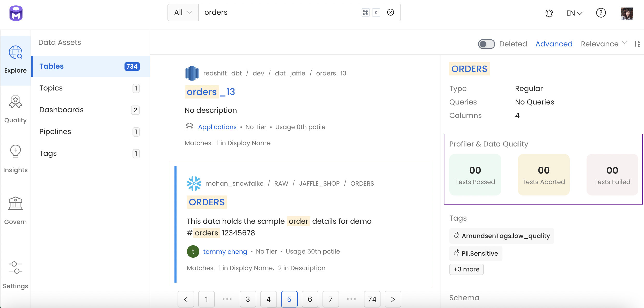Open the EN language dropdown
This screenshot has width=644, height=308.
coord(574,12)
